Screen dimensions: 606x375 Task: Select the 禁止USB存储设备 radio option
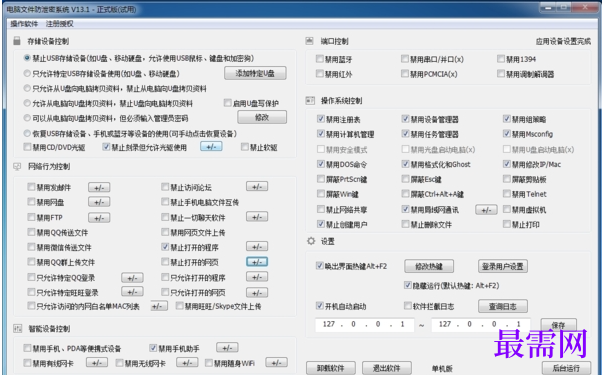[x=27, y=58]
